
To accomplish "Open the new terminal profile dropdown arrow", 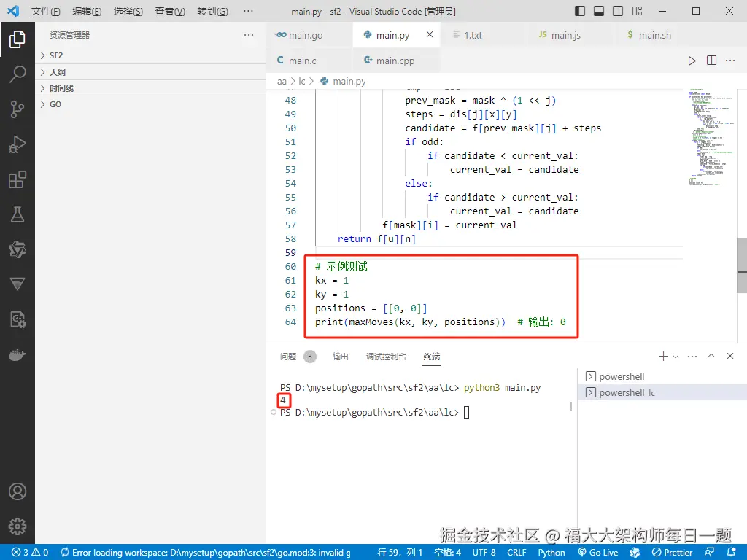I will pyautogui.click(x=676, y=356).
